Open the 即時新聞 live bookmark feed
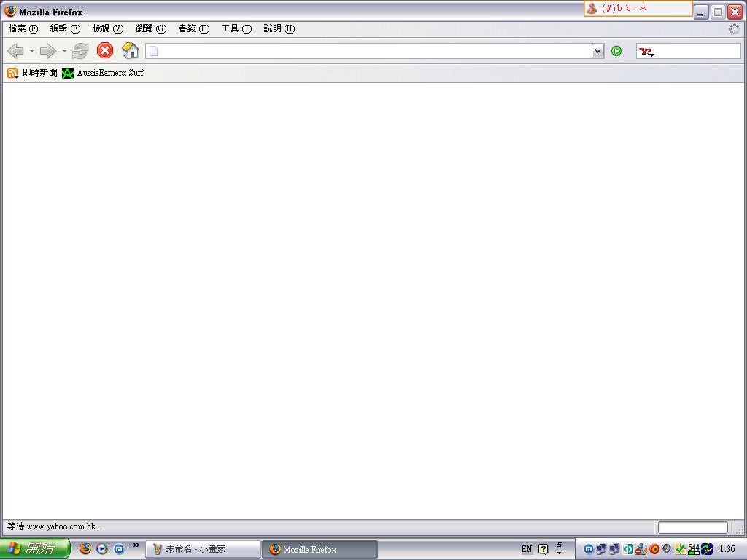This screenshot has height=560, width=747. pyautogui.click(x=32, y=73)
